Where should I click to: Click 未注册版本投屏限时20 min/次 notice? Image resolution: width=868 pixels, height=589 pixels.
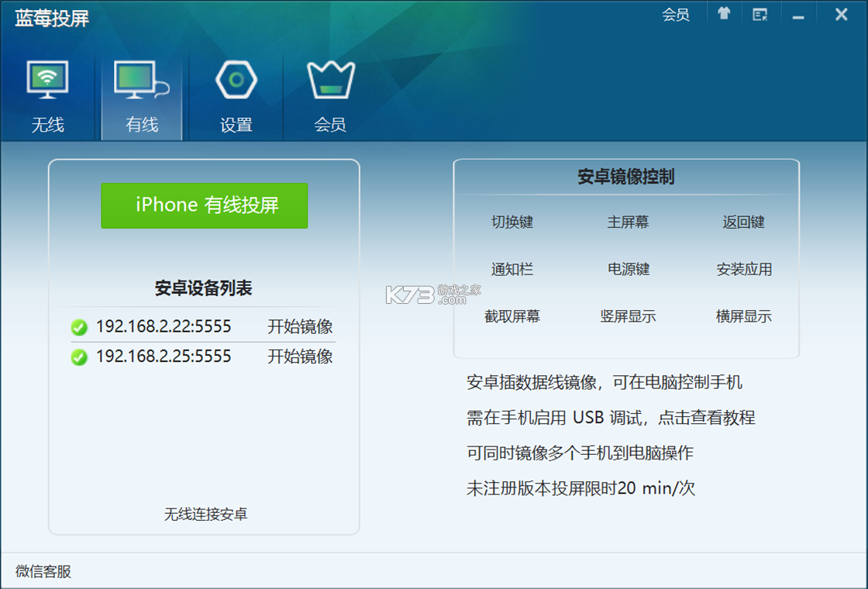coord(580,488)
